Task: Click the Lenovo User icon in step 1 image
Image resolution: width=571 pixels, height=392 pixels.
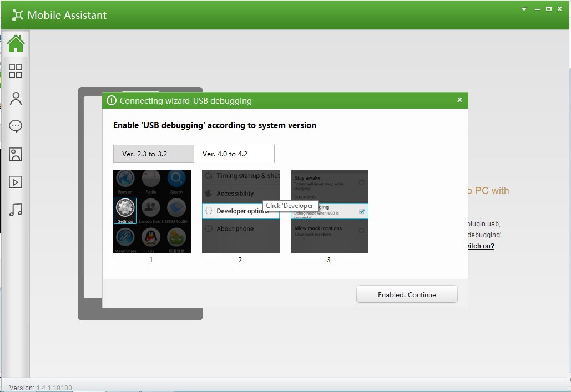Action: tap(151, 208)
